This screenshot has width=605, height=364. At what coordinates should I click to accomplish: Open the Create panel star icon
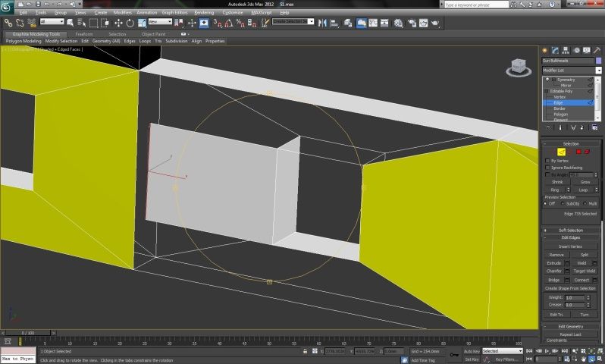coord(545,51)
